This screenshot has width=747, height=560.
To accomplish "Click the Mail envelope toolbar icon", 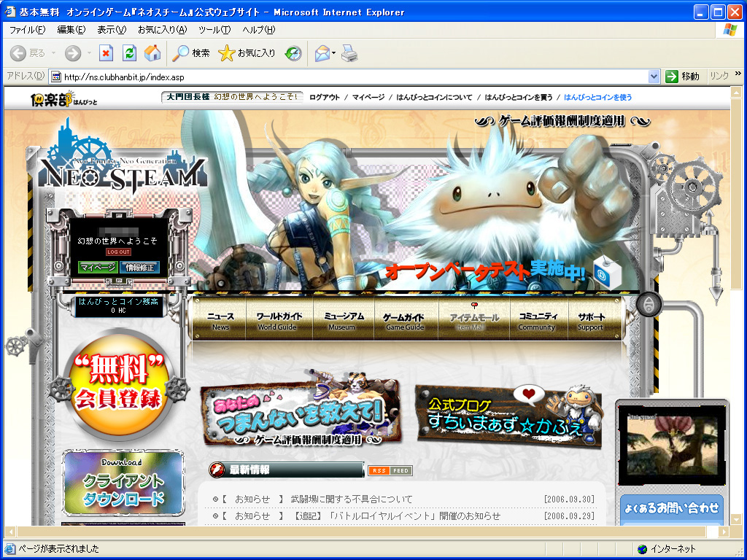I will (x=322, y=53).
